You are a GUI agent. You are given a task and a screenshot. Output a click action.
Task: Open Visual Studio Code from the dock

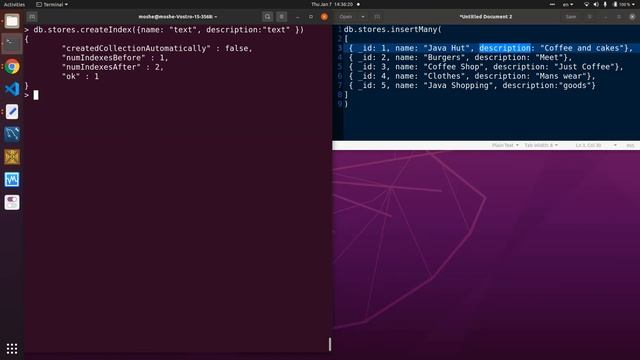coord(12,89)
